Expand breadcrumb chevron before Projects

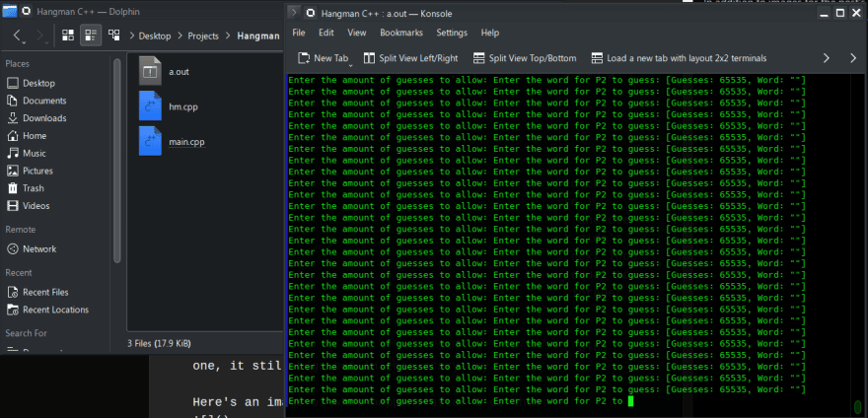click(x=181, y=36)
